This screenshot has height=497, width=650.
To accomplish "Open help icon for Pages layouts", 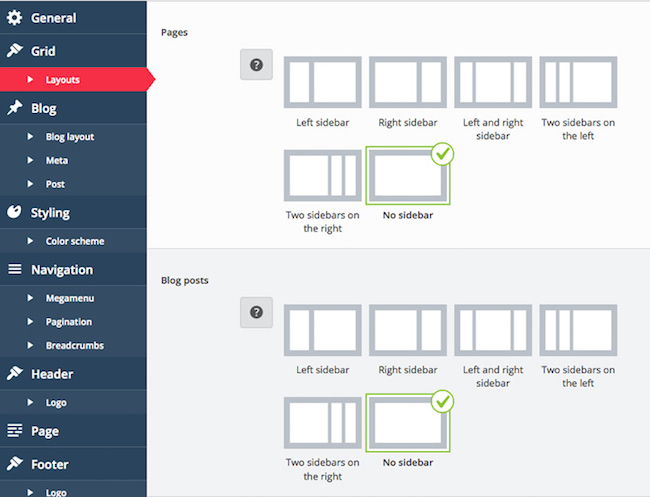I will [256, 65].
